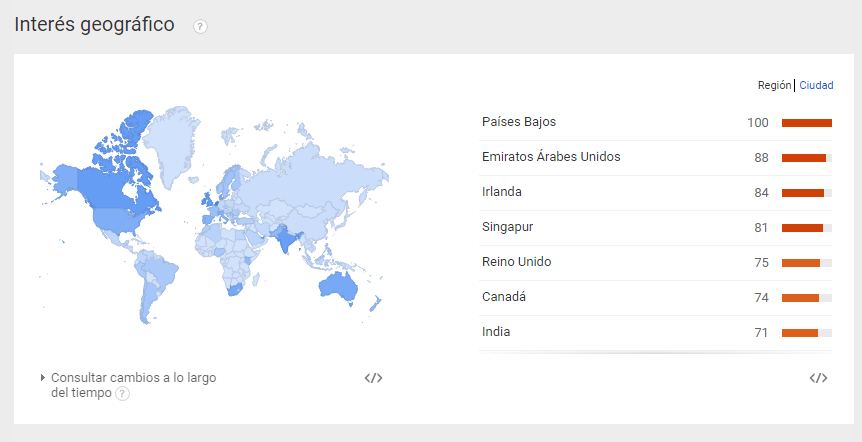Choose Singapur from the ranking

[x=508, y=227]
